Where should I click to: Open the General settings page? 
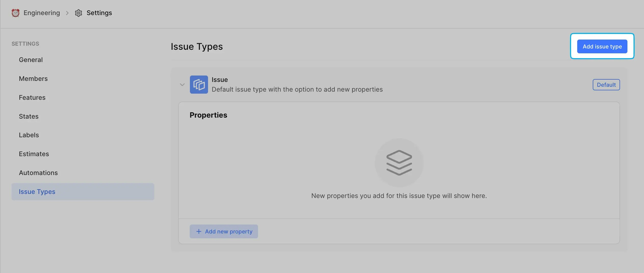31,59
